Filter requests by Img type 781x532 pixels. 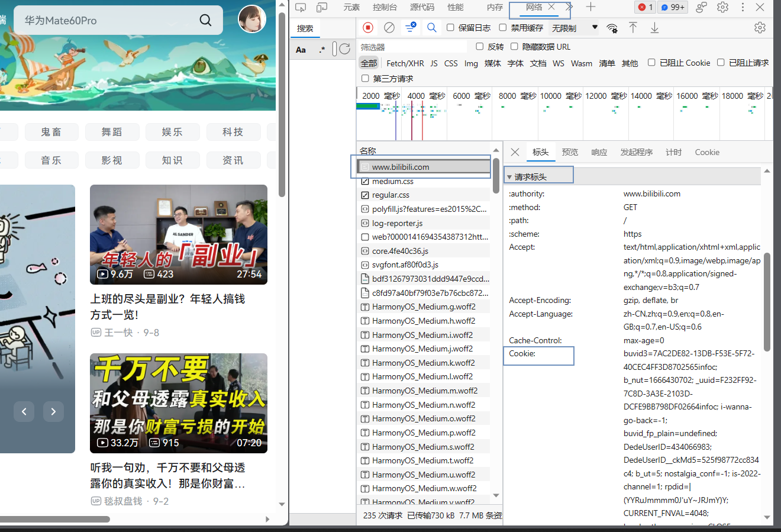tap(471, 63)
